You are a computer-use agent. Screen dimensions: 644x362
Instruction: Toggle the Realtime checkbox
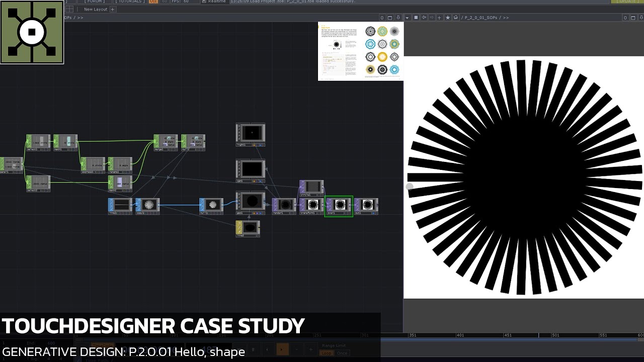coord(204,2)
